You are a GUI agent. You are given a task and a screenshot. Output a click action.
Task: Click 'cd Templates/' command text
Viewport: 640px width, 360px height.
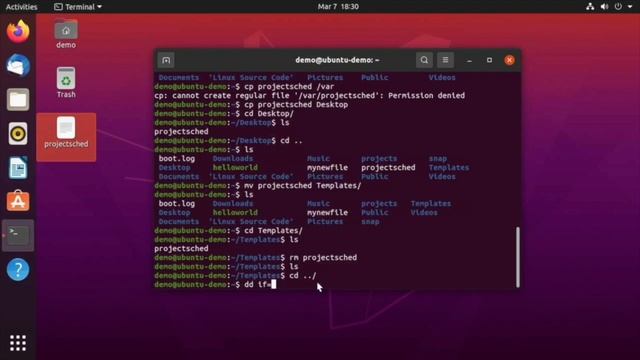click(x=273, y=231)
